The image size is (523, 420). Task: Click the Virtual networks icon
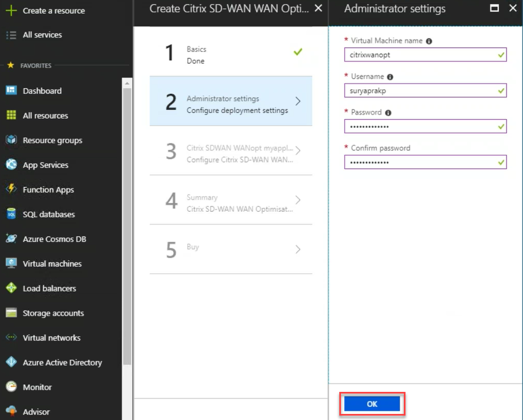[x=11, y=337]
